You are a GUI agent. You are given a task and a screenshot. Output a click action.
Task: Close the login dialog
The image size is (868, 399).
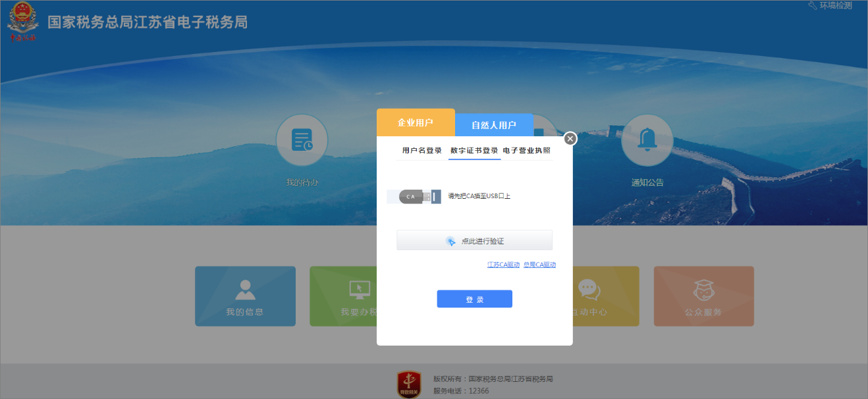(x=570, y=138)
